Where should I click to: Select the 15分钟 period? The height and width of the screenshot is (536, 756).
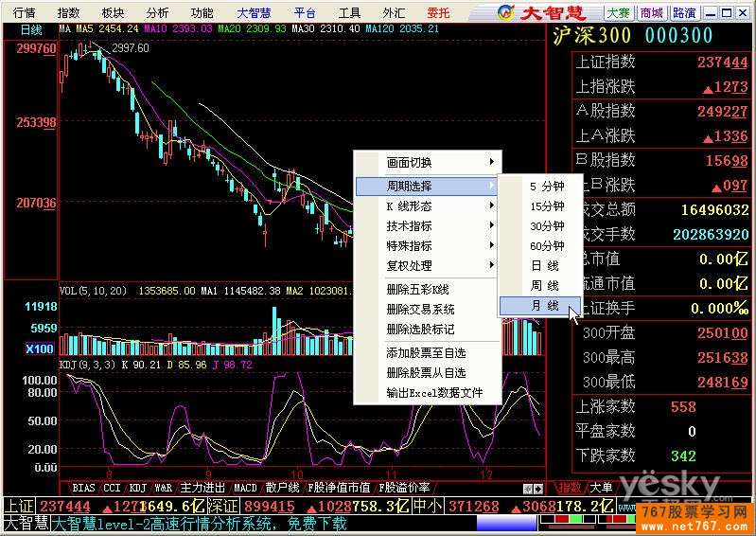[x=540, y=206]
